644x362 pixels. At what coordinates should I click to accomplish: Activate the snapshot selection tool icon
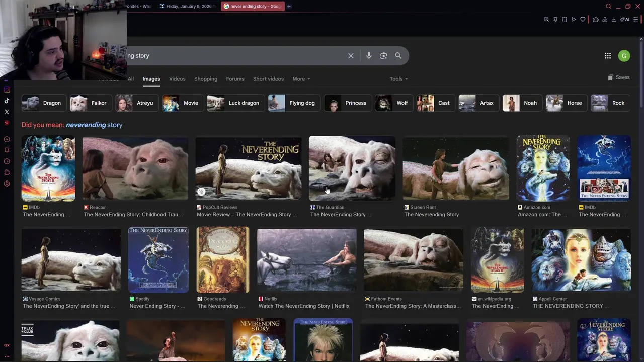565,20
